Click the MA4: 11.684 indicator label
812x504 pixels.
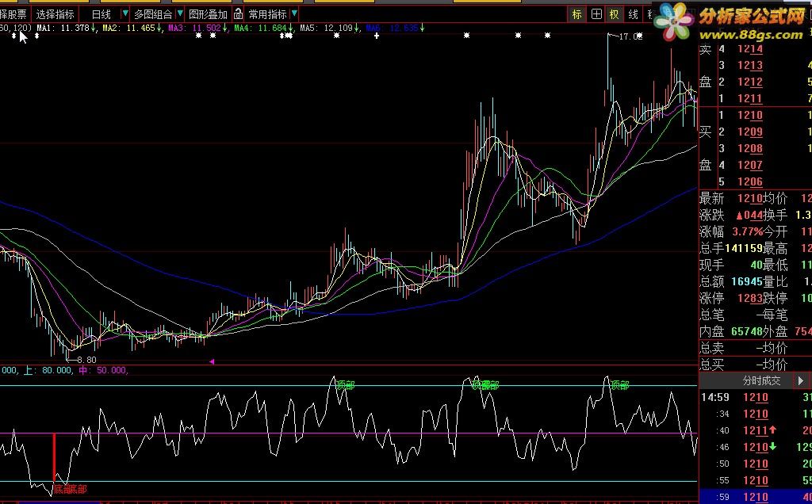click(263, 28)
